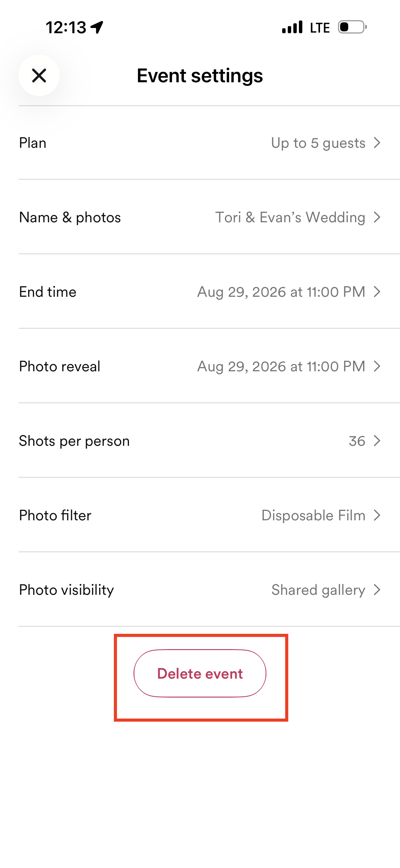Edit the Tori & Evan's Wedding name
400x868 pixels.
290,217
